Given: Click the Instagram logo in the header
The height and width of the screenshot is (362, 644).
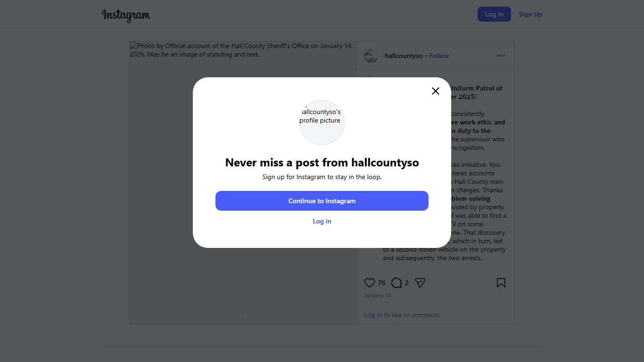Looking at the screenshot, I should pos(126,15).
